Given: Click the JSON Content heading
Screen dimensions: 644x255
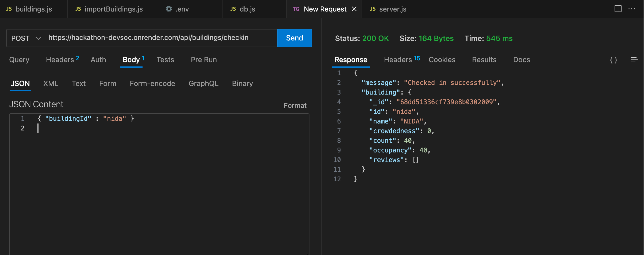Looking at the screenshot, I should click(36, 104).
